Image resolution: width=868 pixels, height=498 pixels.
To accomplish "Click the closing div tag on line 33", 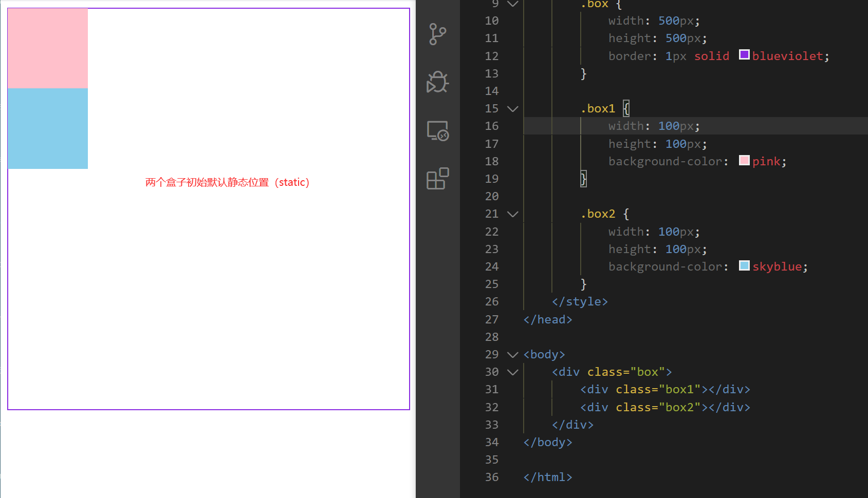I will click(x=572, y=425).
